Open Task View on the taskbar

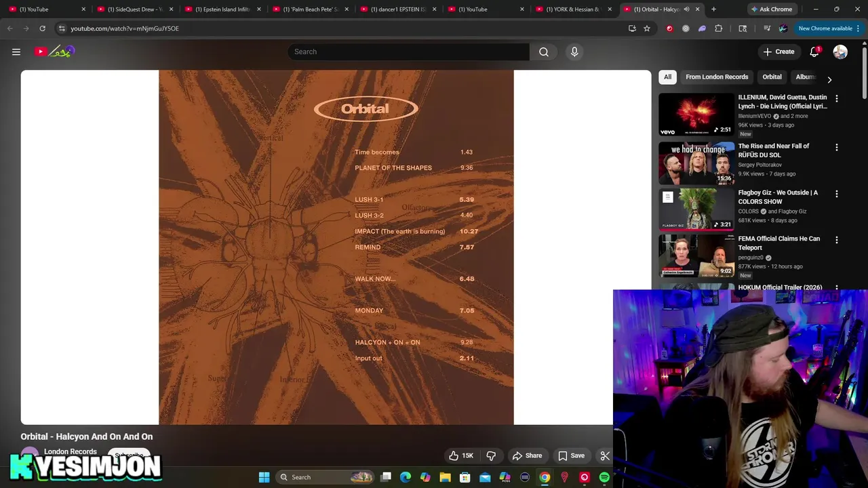click(x=386, y=477)
